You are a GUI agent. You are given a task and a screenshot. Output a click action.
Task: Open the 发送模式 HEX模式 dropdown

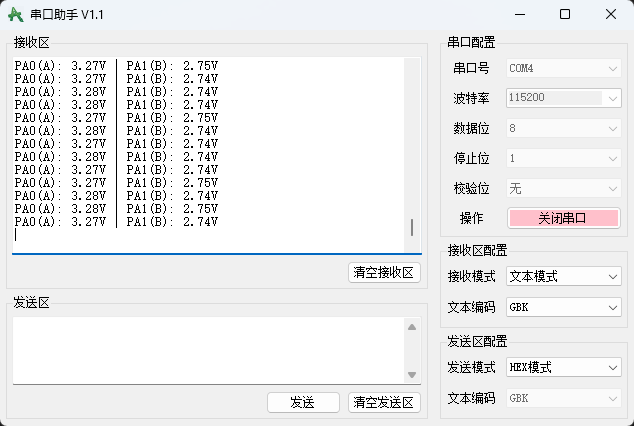click(563, 367)
